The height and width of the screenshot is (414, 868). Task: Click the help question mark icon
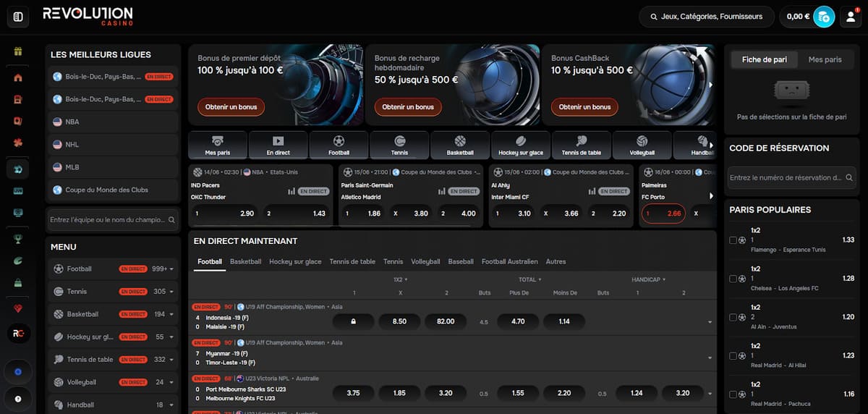(x=18, y=398)
